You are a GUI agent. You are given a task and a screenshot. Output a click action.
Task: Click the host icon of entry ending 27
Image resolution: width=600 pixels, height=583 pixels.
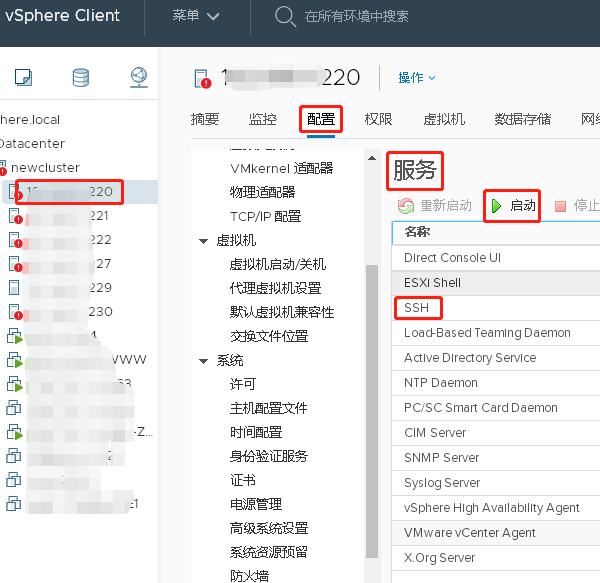(x=15, y=264)
